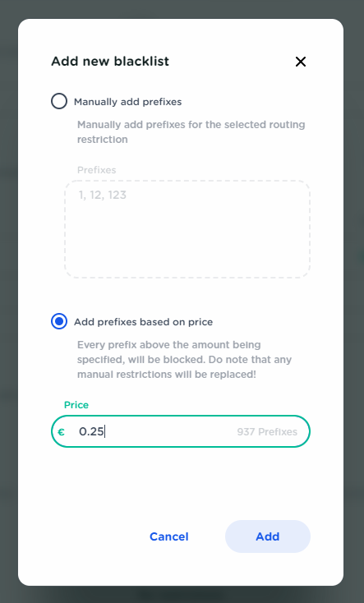Click the "1, 12, 123" placeholder text
This screenshot has width=364, height=603.
click(x=103, y=195)
